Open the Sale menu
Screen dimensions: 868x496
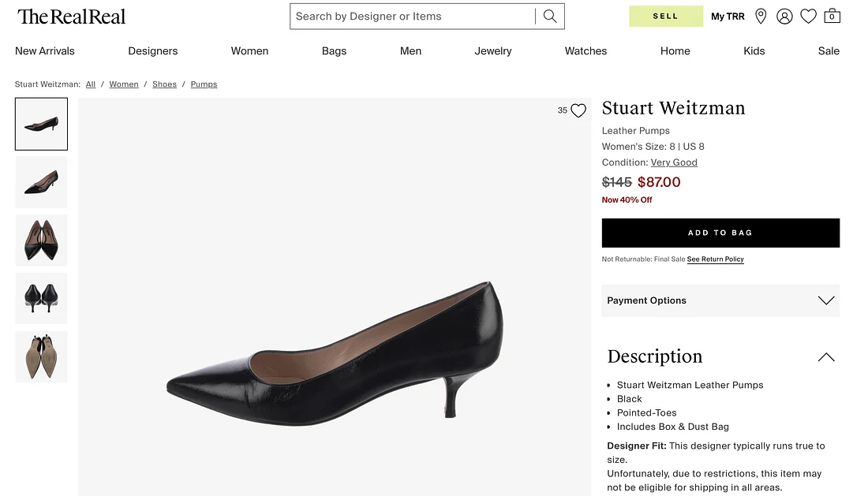coord(829,51)
